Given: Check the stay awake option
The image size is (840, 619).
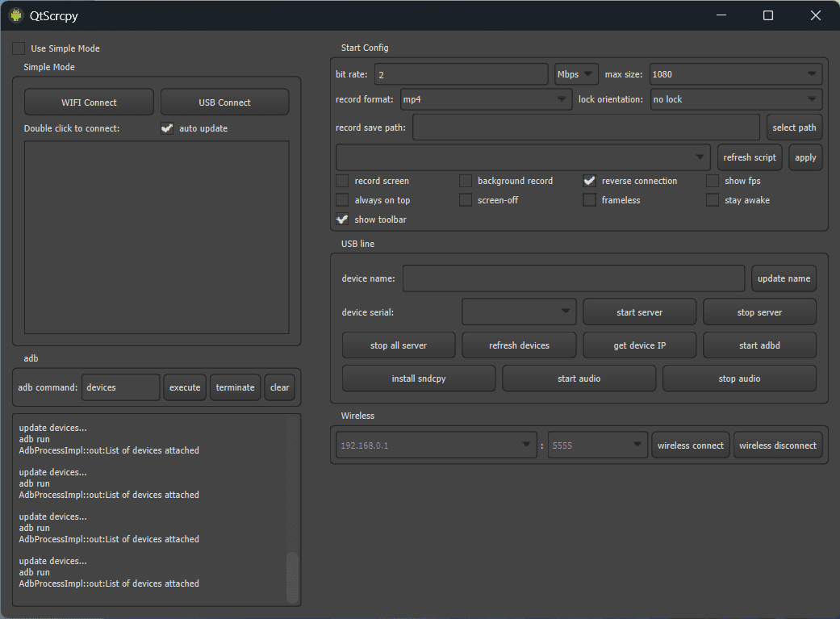Looking at the screenshot, I should click(713, 200).
